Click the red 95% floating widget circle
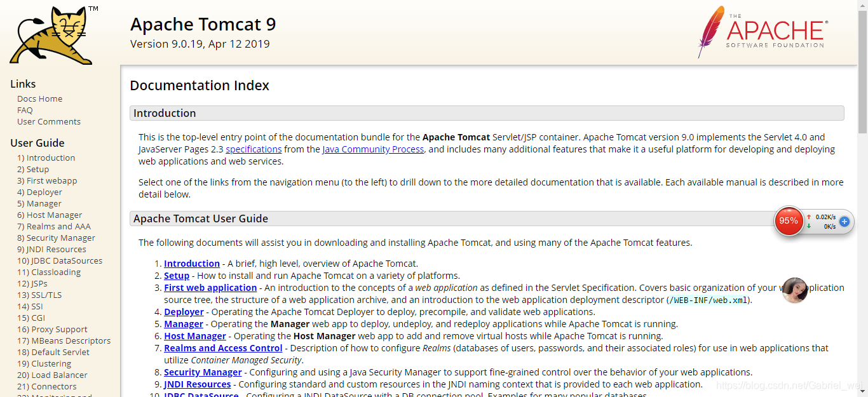The width and height of the screenshot is (868, 397). [x=789, y=221]
